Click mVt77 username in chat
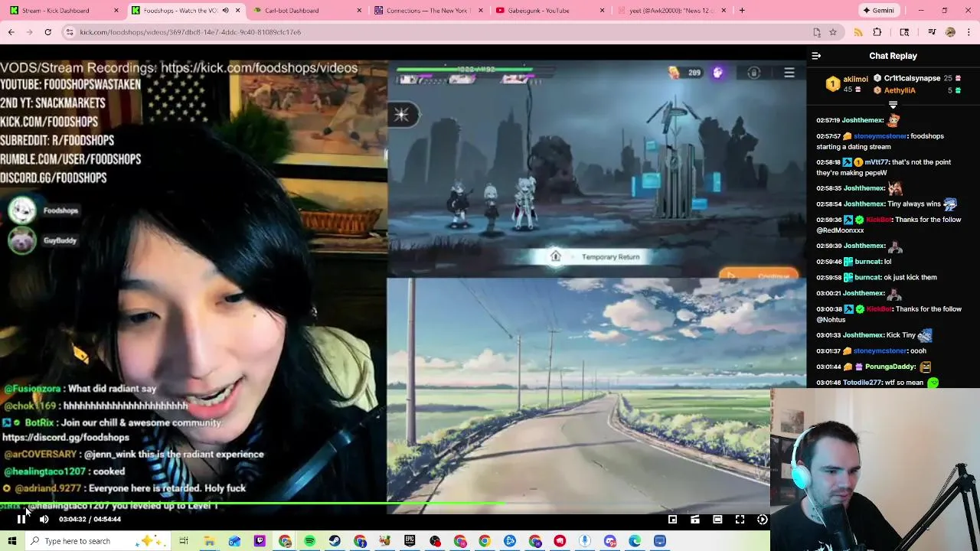Image resolution: width=980 pixels, height=551 pixels. pyautogui.click(x=877, y=162)
